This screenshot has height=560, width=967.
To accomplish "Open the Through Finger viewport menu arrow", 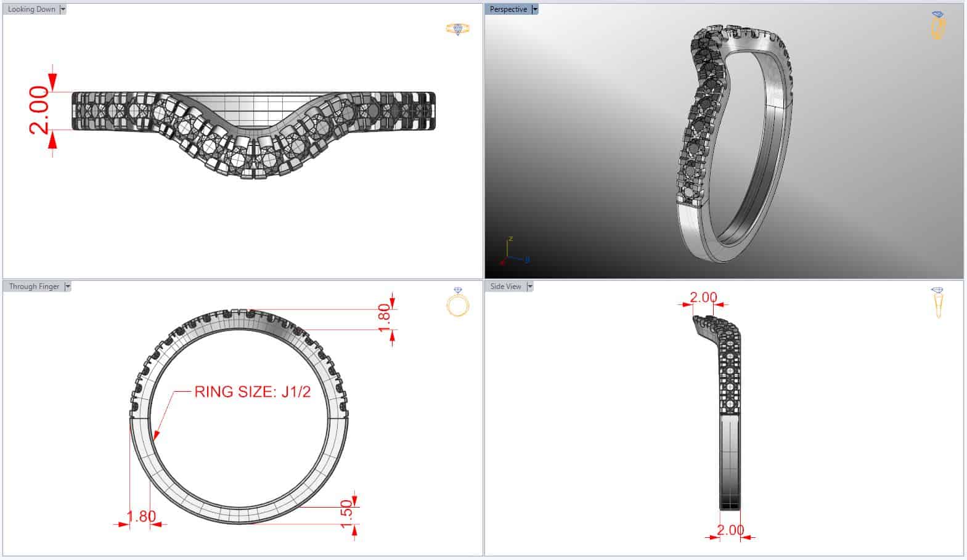I will 68,286.
